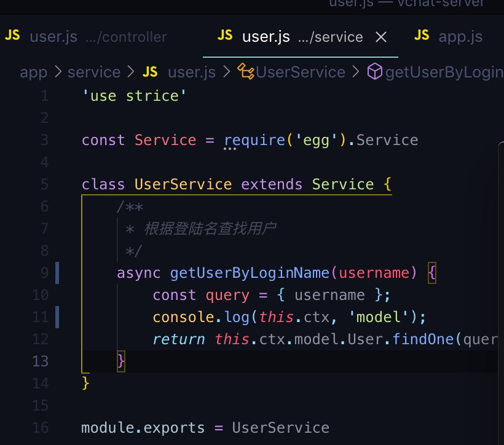
Task: Click the JS icon on the service user.js tab
Action: tap(225, 35)
